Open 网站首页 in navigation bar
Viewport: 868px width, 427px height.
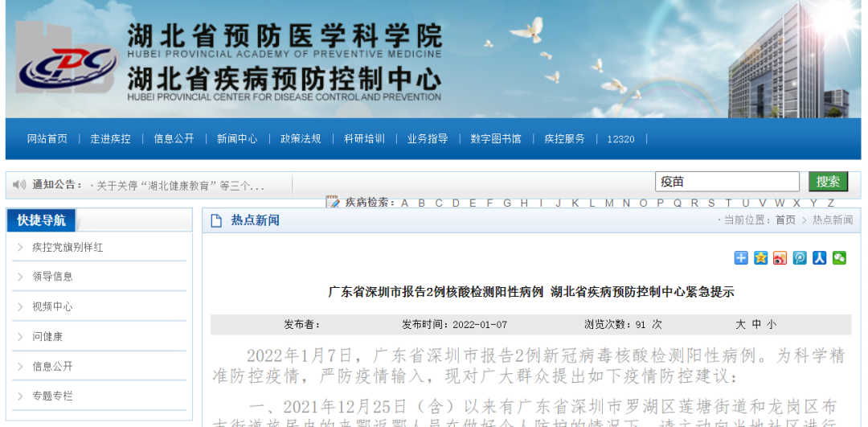pos(47,139)
